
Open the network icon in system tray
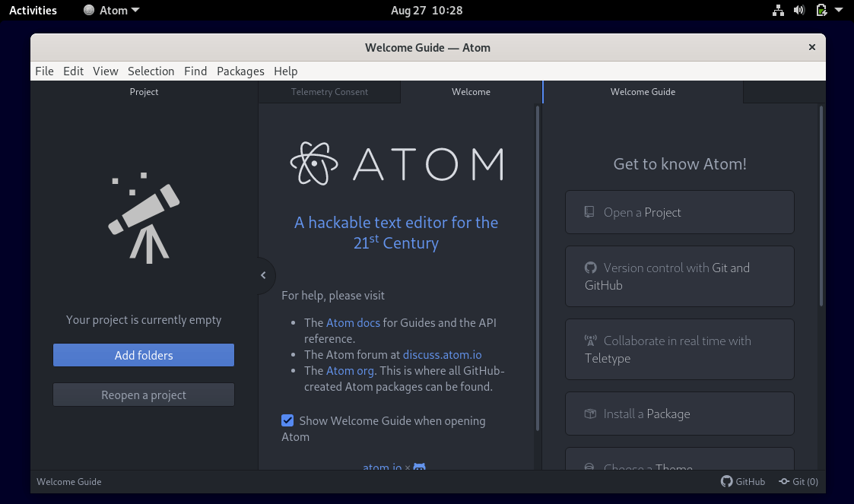(x=778, y=11)
